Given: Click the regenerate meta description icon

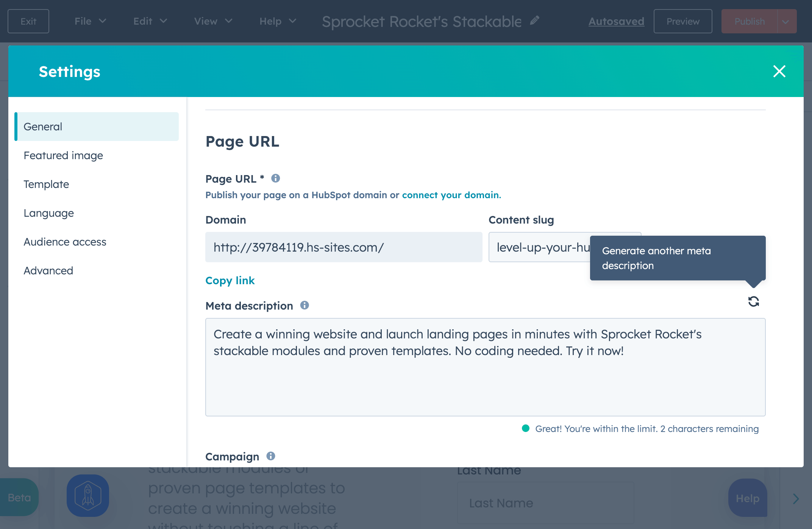Looking at the screenshot, I should pyautogui.click(x=753, y=302).
